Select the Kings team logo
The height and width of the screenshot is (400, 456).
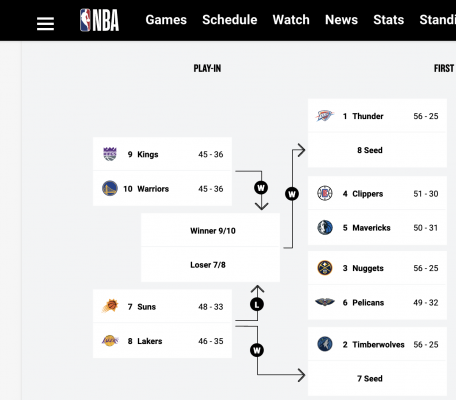click(110, 154)
